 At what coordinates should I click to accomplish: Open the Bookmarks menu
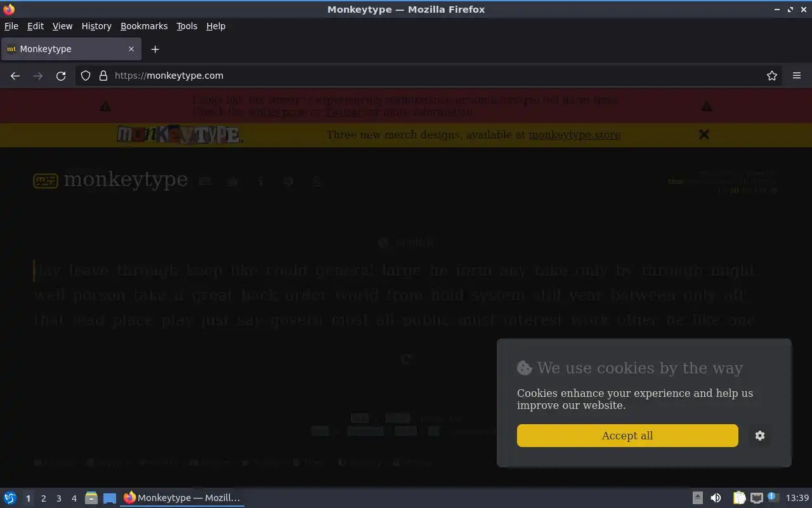[x=144, y=26]
